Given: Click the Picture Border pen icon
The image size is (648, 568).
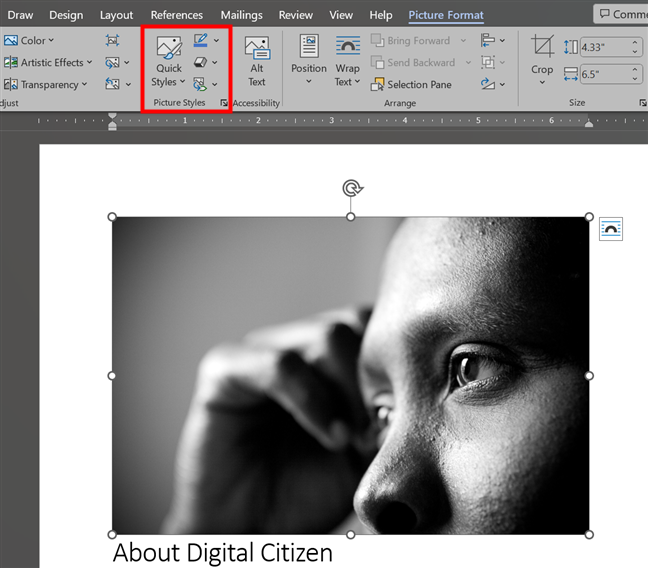Looking at the screenshot, I should pos(200,41).
